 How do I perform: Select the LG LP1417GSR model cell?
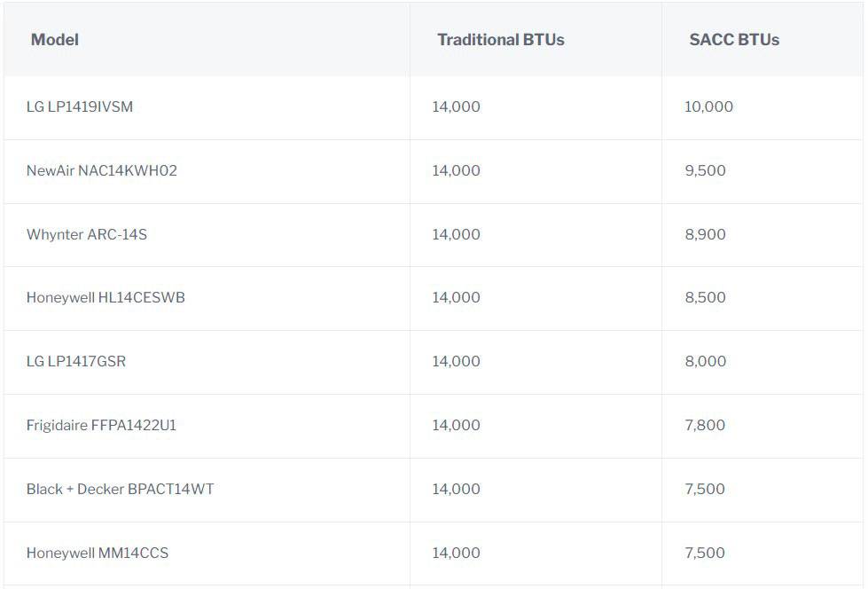click(x=76, y=362)
